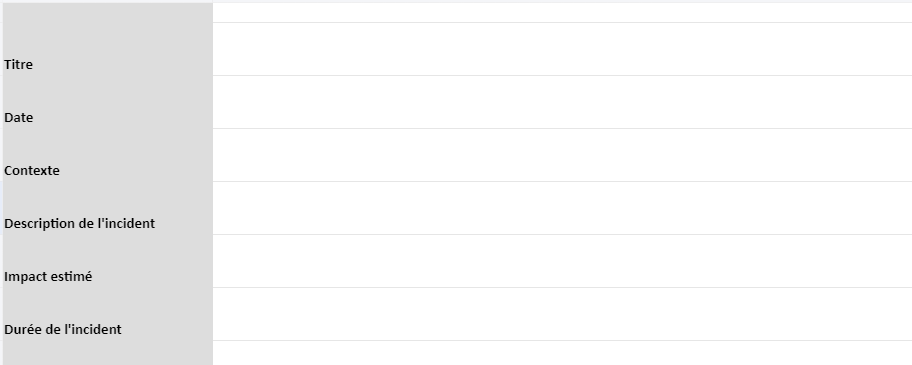Select the Impact estimé label cell
The width and height of the screenshot is (912, 365).
pos(108,261)
